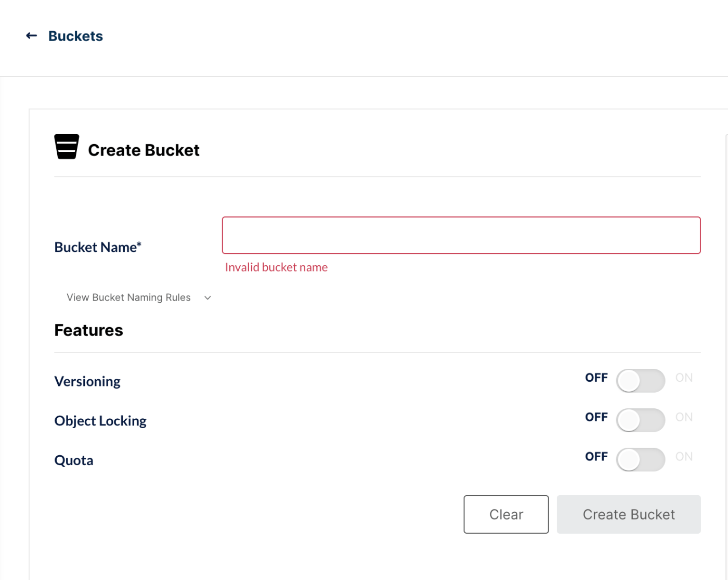Click the Invalid bucket name error text

[x=276, y=267]
